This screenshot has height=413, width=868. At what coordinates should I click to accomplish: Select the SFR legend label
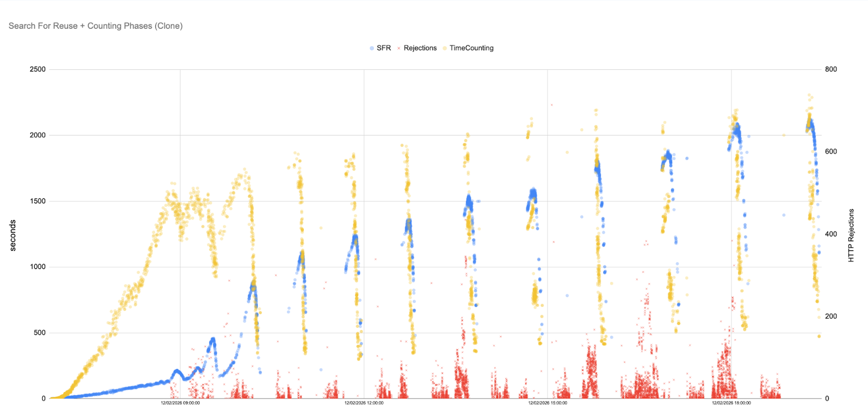(x=384, y=48)
